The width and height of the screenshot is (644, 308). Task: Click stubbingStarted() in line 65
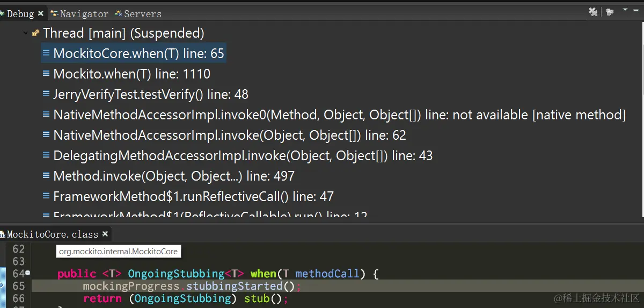(241, 286)
